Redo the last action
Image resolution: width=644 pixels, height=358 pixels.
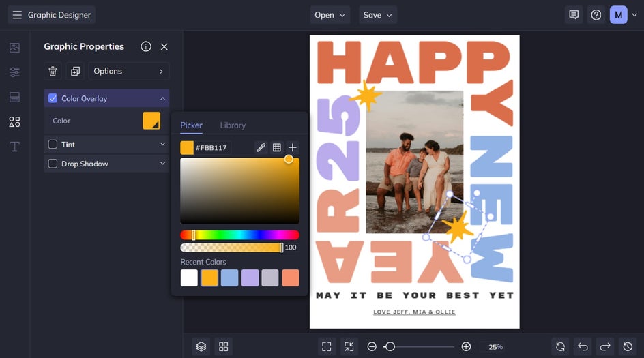pos(605,347)
